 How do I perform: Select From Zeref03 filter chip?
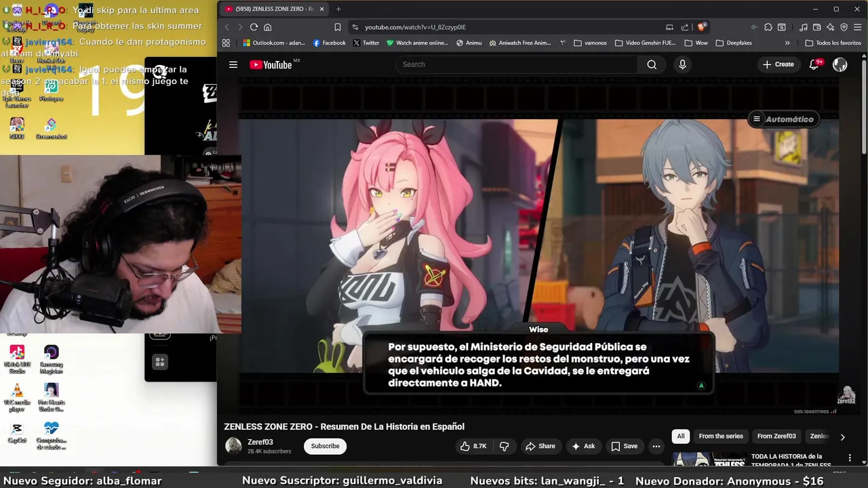[x=776, y=436]
